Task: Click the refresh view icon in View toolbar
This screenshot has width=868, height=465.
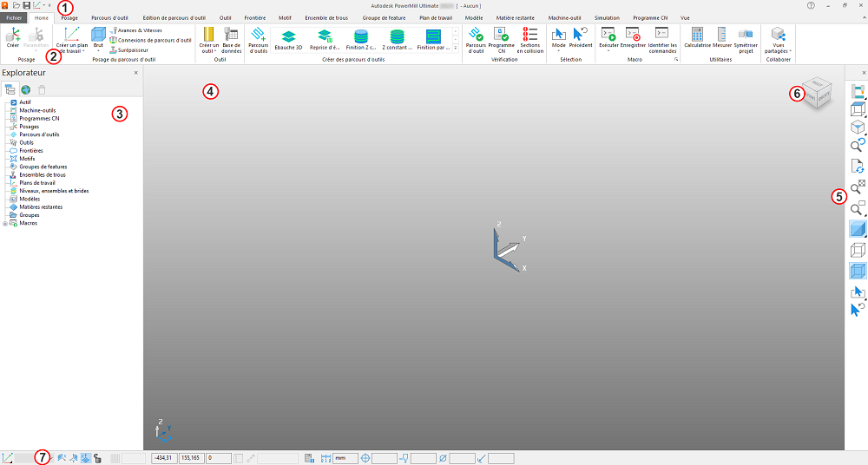Action: (858, 166)
